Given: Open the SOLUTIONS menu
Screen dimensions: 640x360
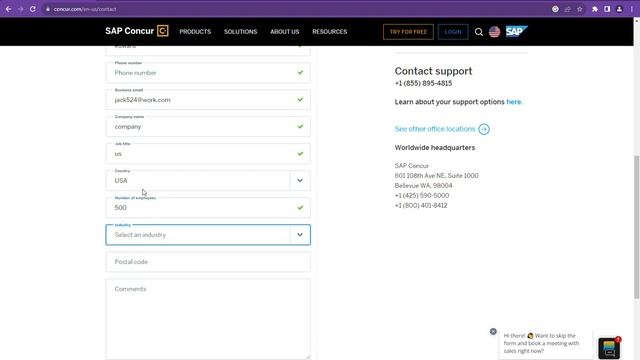Looking at the screenshot, I should point(240,31).
